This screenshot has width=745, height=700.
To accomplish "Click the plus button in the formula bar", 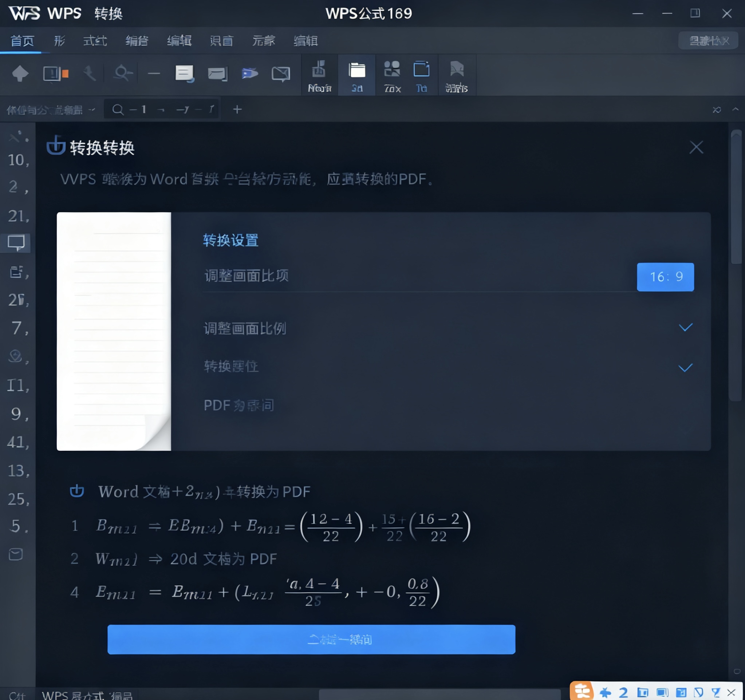I will click(237, 110).
